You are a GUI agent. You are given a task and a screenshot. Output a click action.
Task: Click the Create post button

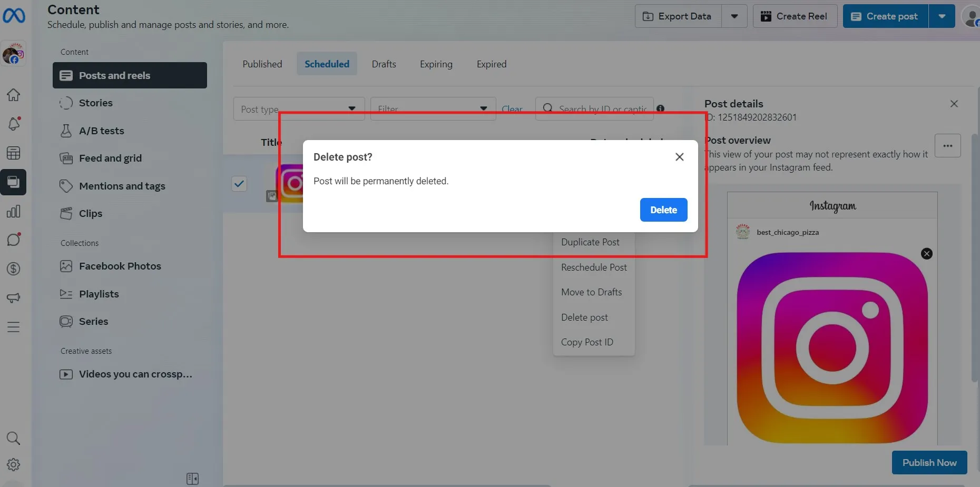tap(886, 16)
